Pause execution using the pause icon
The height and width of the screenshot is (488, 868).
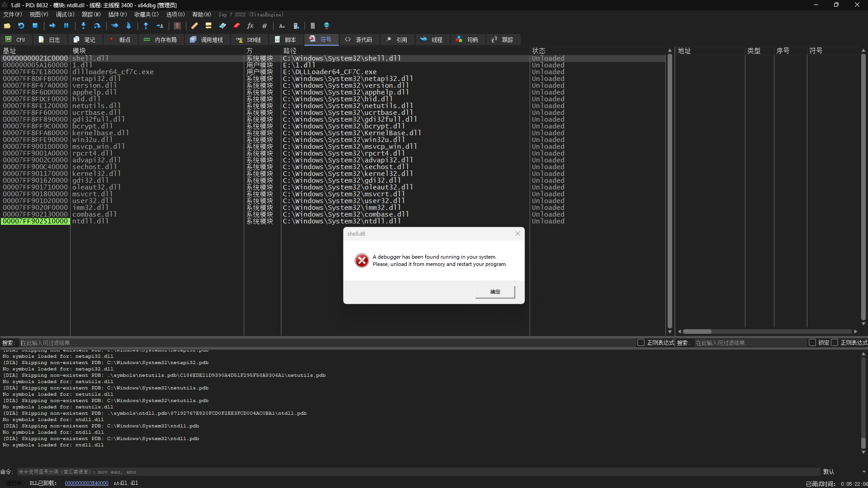(x=66, y=26)
